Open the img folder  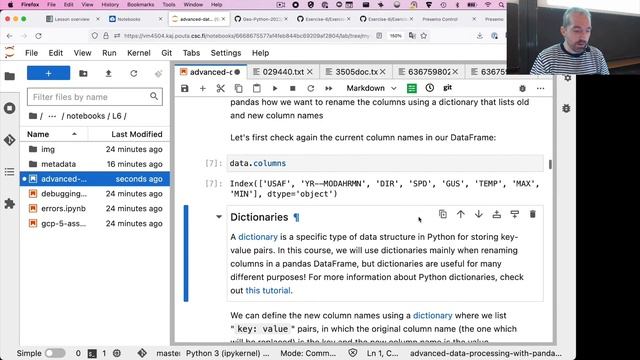pyautogui.click(x=95, y=149)
